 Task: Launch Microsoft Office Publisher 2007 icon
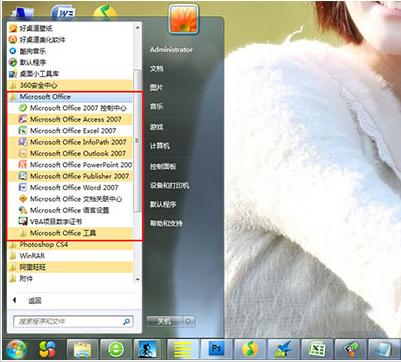[23, 176]
